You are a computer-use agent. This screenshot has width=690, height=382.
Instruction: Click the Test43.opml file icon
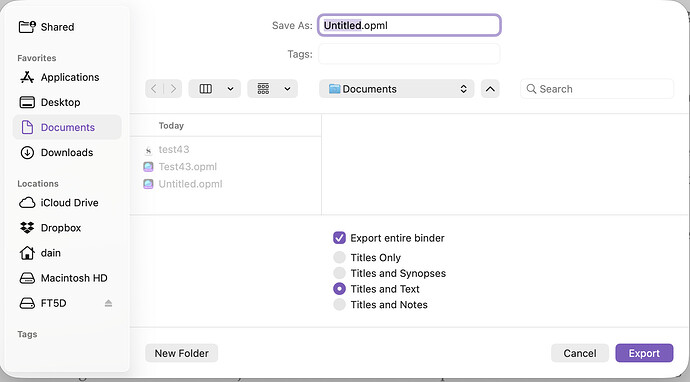(x=148, y=167)
